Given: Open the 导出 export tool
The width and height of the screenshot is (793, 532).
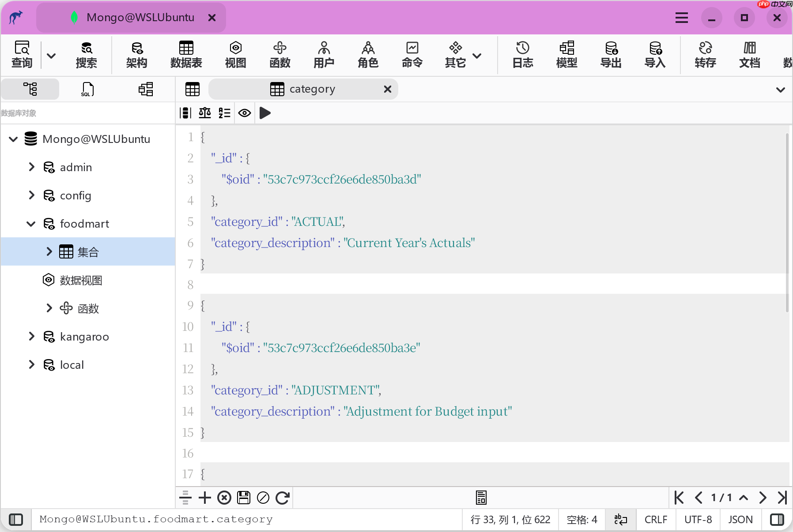Looking at the screenshot, I should coord(611,55).
